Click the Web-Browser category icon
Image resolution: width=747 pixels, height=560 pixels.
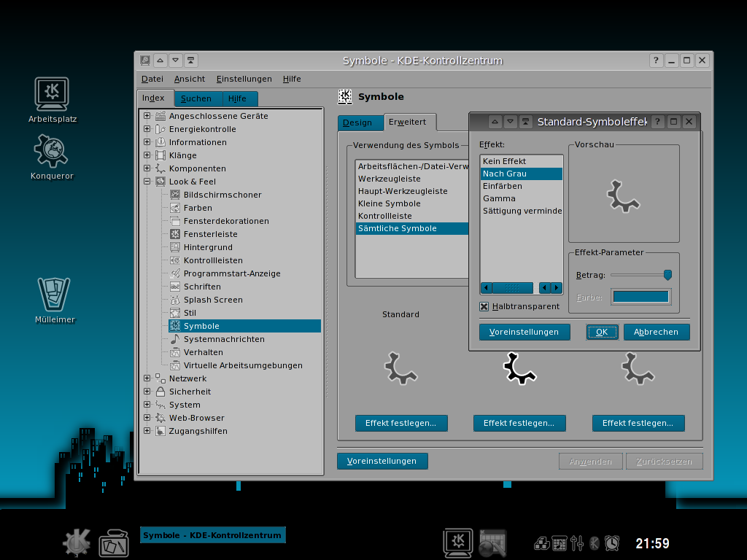[x=160, y=418]
